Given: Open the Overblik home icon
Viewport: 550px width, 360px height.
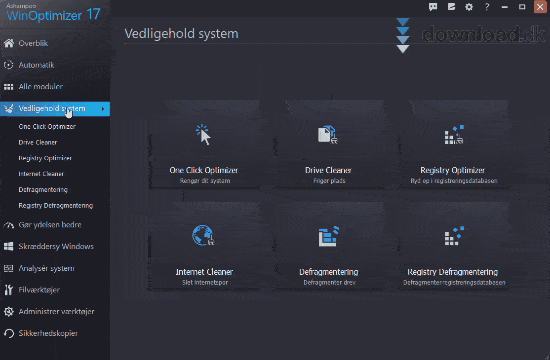Looking at the screenshot, I should click(x=9, y=43).
